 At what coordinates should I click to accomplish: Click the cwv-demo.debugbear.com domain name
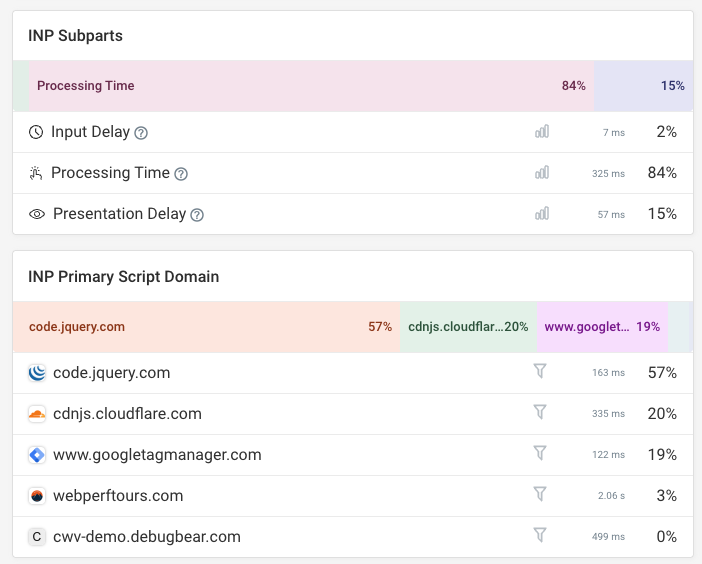[x=147, y=537]
